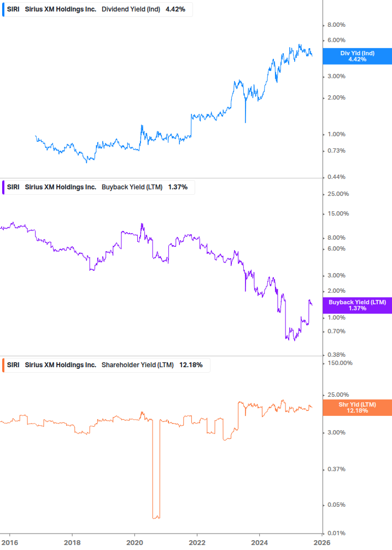The height and width of the screenshot is (550, 392).
Task: Click the 8.00% tick on the dividend yield axis
Action: point(336,25)
